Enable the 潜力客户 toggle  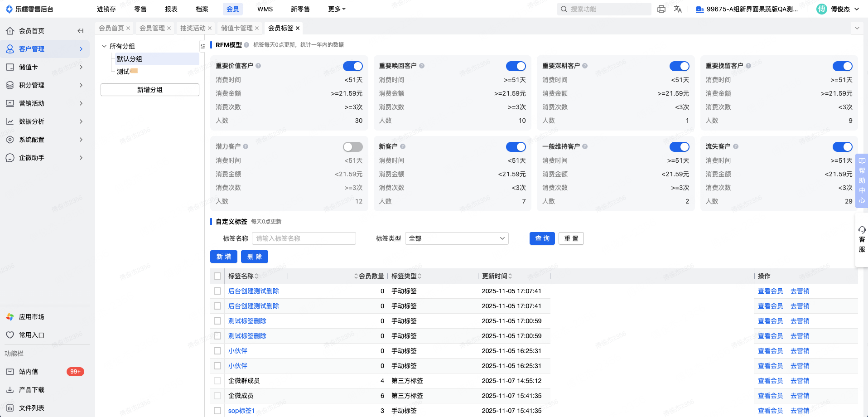point(353,147)
